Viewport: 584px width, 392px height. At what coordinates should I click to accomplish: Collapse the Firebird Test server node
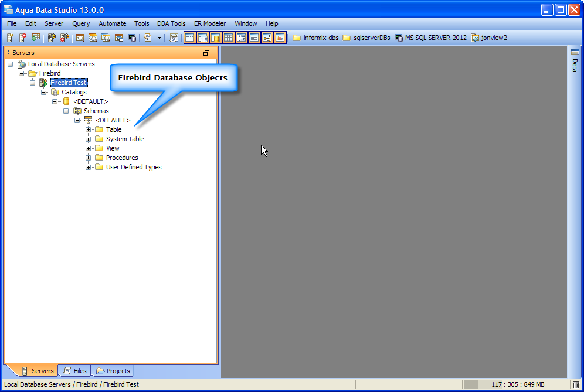(x=32, y=83)
